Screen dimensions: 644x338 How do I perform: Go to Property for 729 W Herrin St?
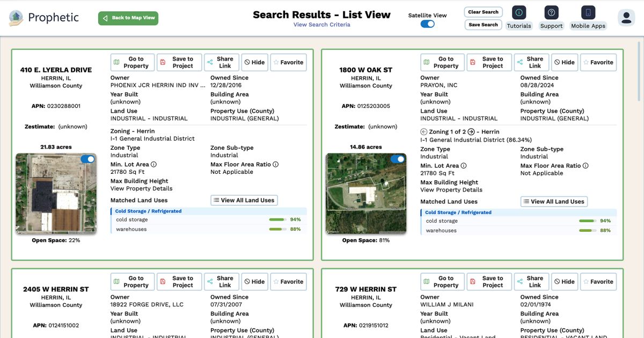[x=442, y=282]
